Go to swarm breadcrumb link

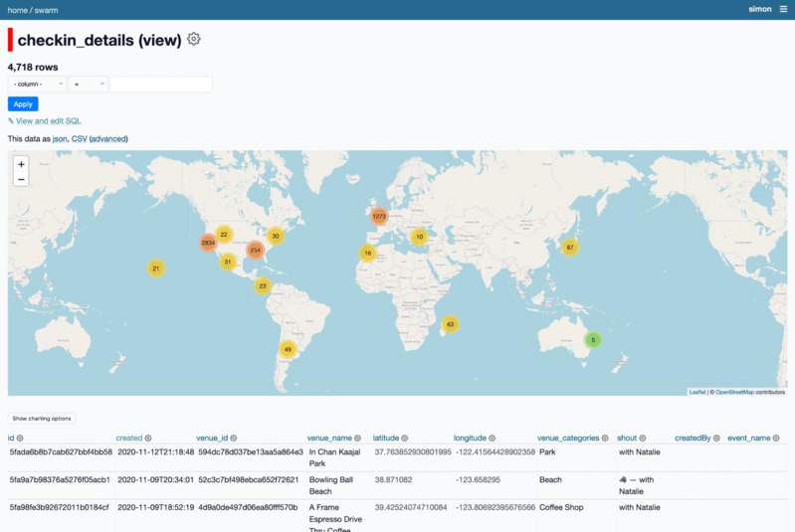47,8
